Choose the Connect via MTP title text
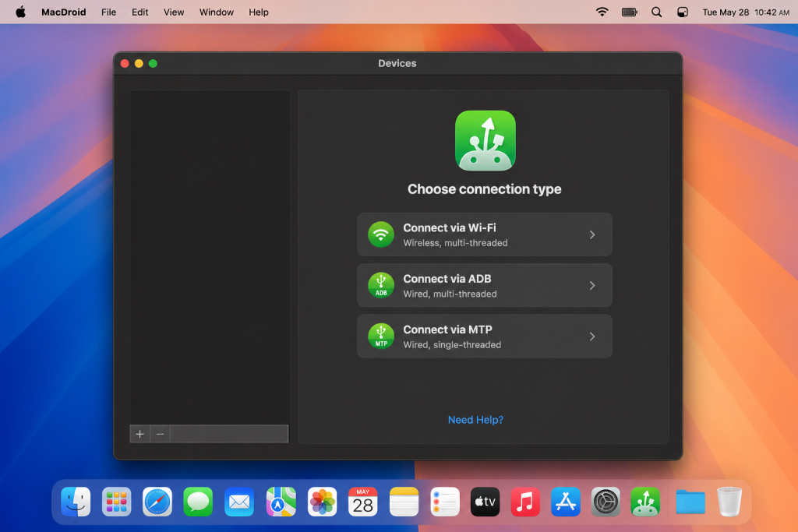Viewport: 798px width, 532px height. point(447,329)
